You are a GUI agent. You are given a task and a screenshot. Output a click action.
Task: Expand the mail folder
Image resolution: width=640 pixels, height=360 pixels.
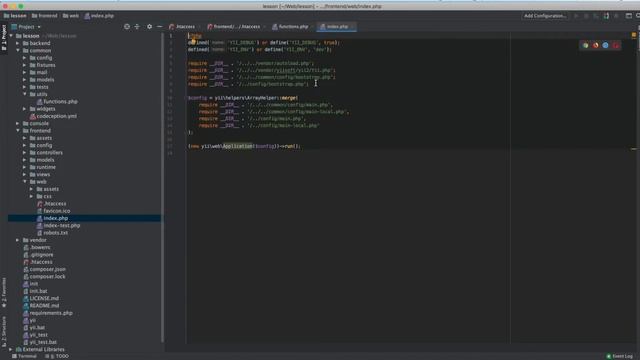24,73
